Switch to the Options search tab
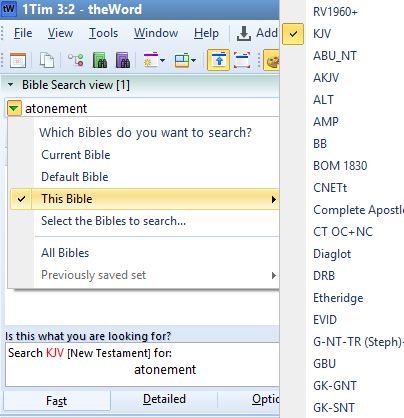Screen dimensions: 404x418 pos(265,399)
